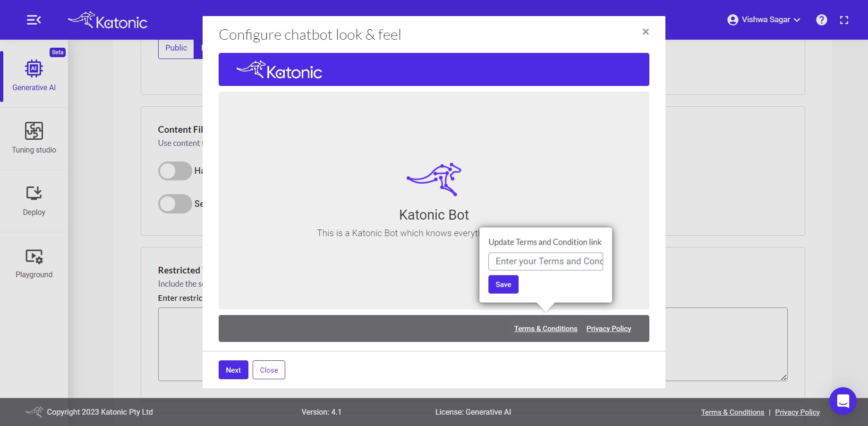
Task: Open the chat support bubble
Action: click(843, 401)
